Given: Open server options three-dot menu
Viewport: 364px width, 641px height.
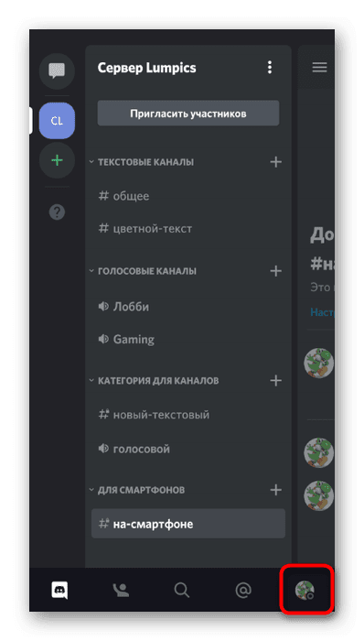Looking at the screenshot, I should [269, 68].
